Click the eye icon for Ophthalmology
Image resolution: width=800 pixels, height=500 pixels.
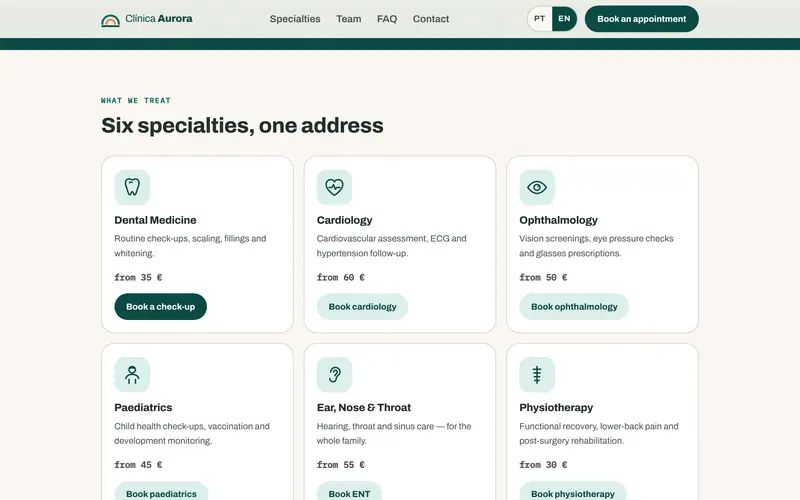click(537, 187)
